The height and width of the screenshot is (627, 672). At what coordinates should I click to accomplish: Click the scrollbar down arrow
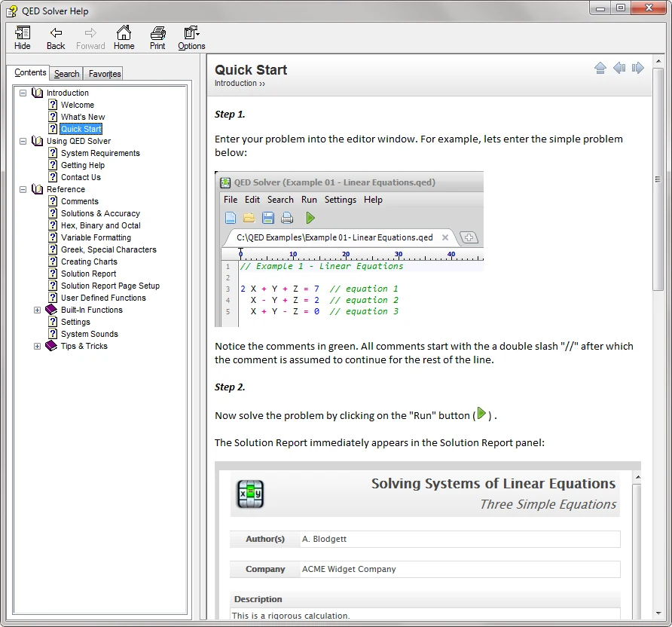click(658, 613)
